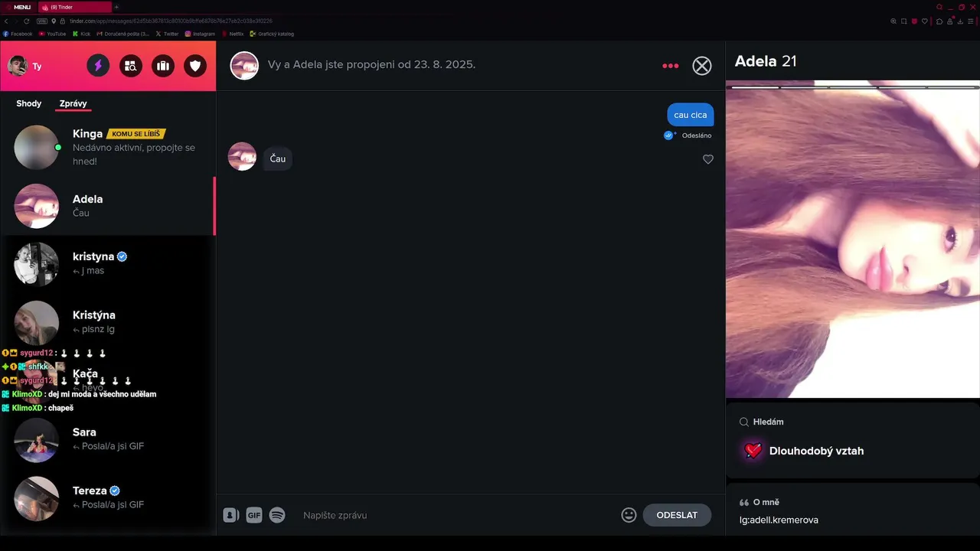980x551 pixels.
Task: Like the "Čau" message with heart
Action: (x=708, y=159)
